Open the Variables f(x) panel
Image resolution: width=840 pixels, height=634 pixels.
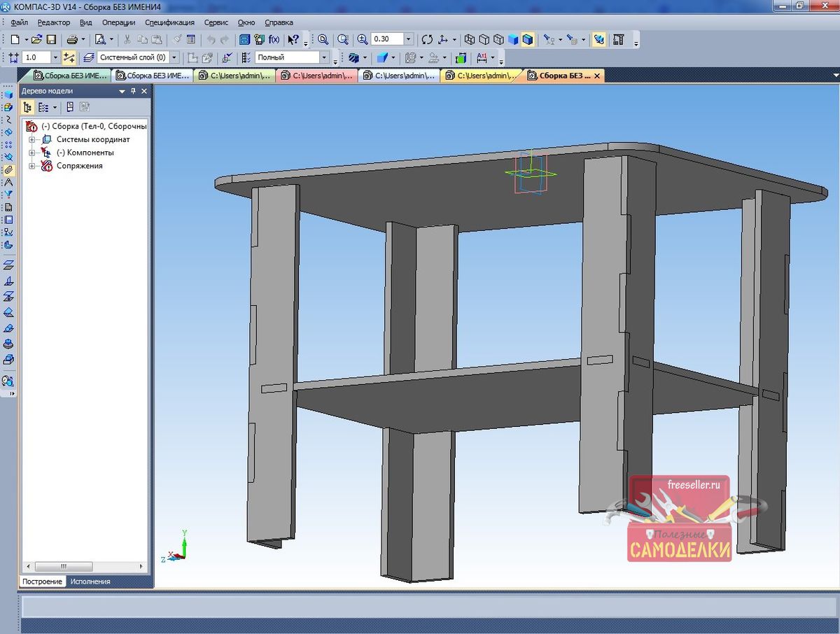[x=274, y=40]
